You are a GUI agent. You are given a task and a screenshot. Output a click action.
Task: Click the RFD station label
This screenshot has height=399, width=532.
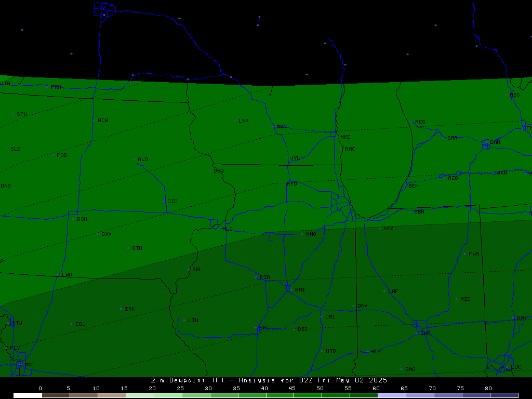[x=292, y=184]
